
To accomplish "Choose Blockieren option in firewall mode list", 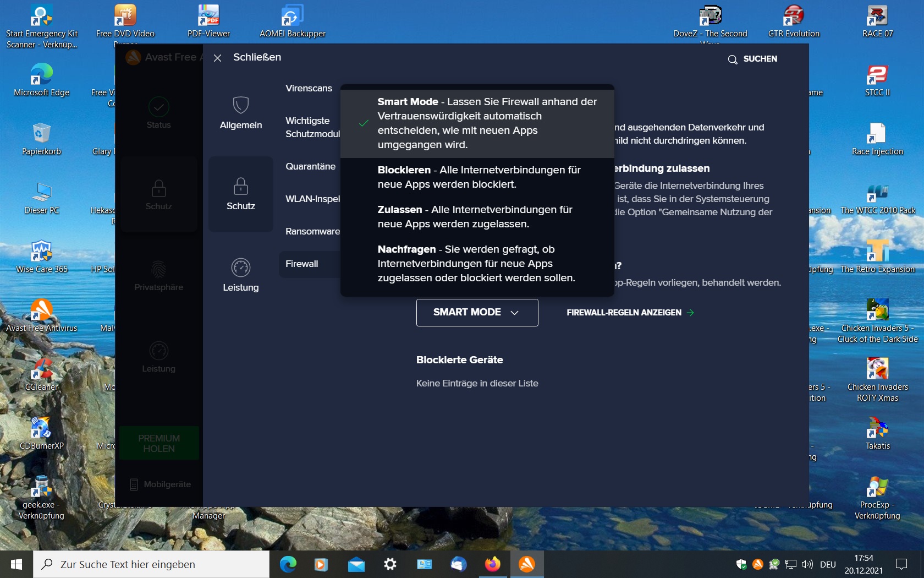I will pos(477,177).
